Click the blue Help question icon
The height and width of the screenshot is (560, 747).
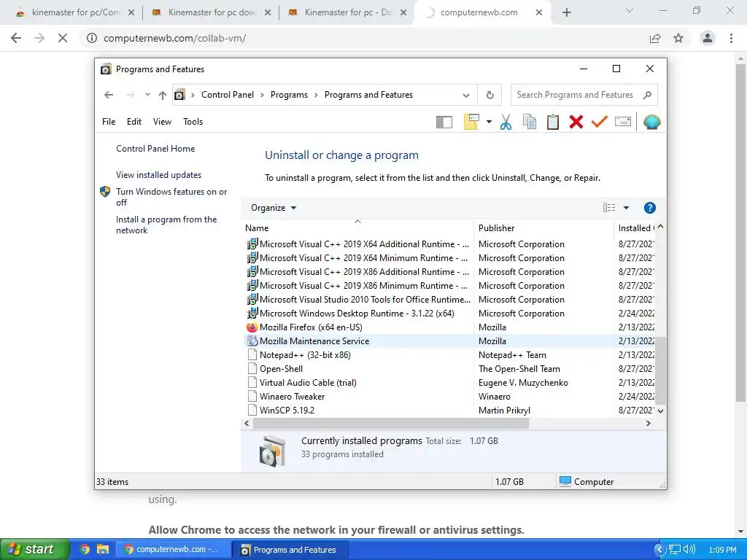[649, 208]
